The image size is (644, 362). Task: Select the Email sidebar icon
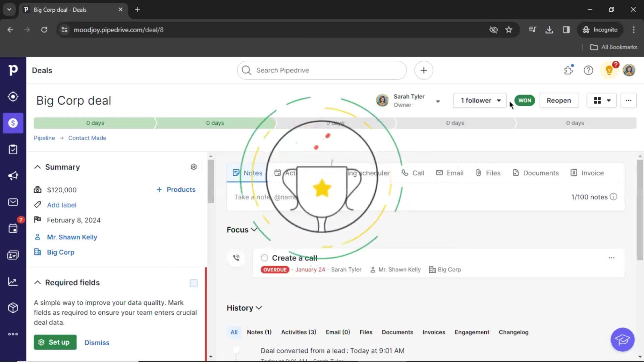pos(13,202)
